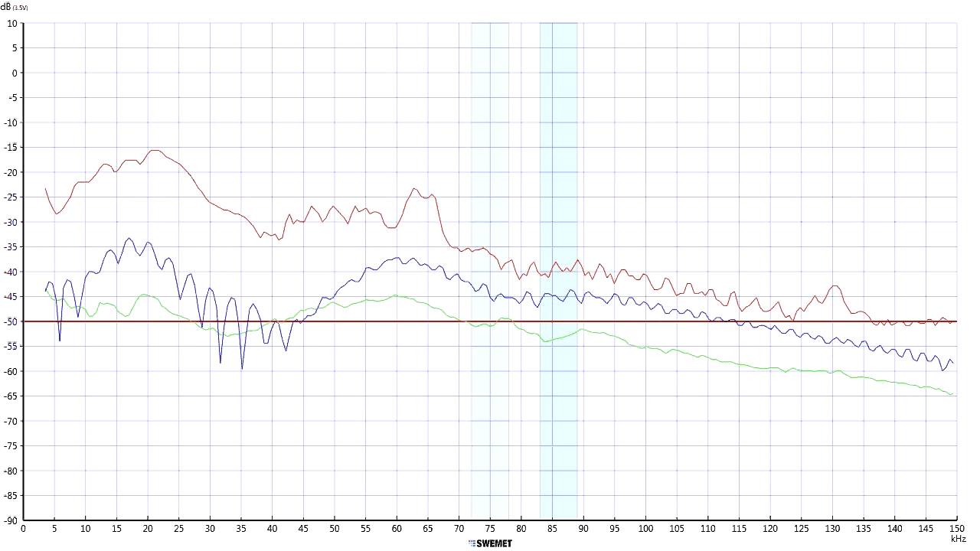Click the 130 kHz axis tick label
The height and width of the screenshot is (551, 980).
point(832,529)
